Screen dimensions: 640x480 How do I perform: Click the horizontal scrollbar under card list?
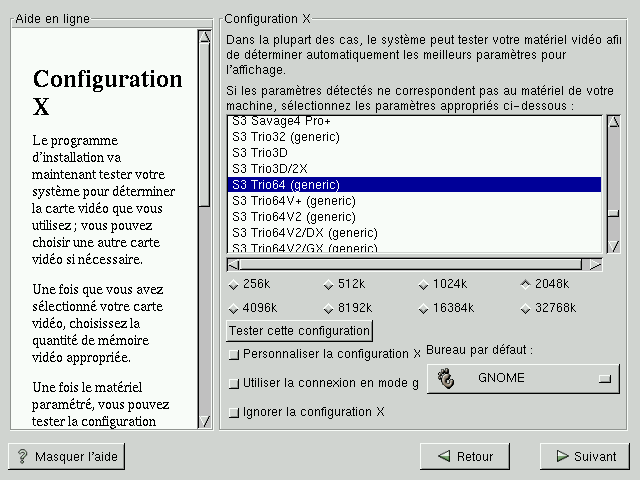point(410,265)
